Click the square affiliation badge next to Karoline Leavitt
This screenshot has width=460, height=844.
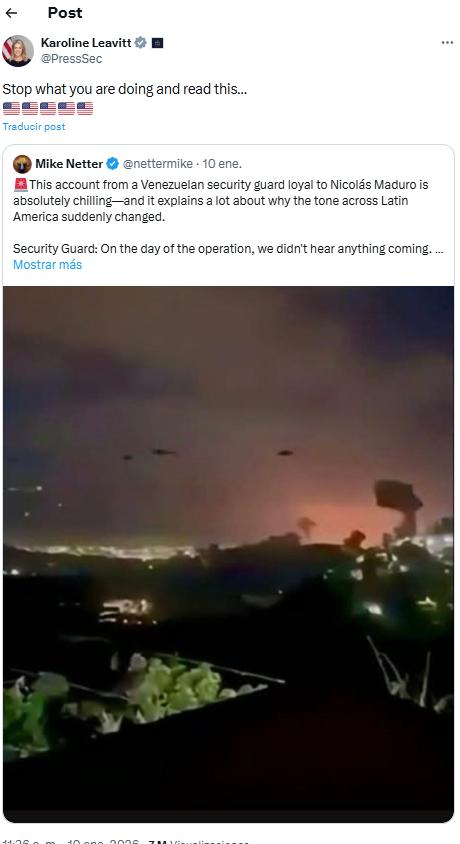coord(158,43)
